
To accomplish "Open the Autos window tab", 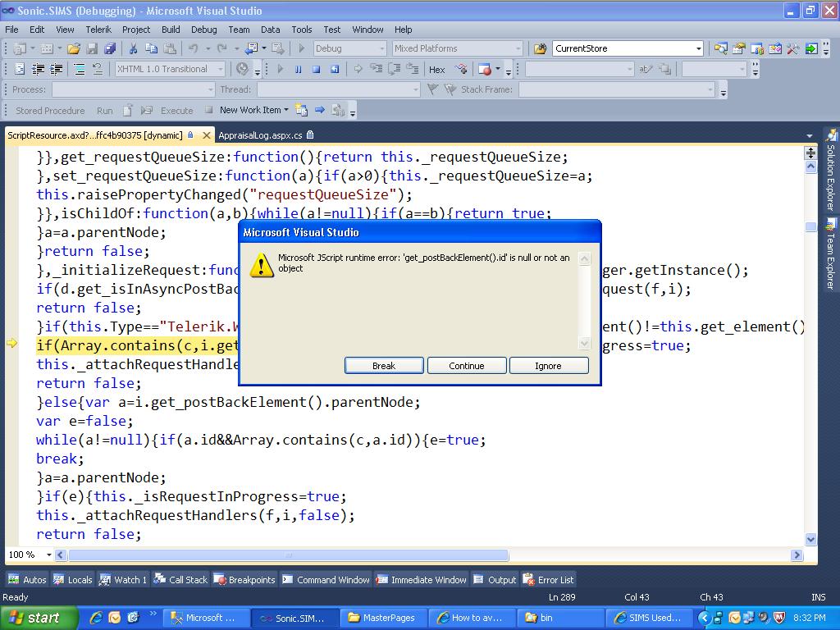I will [27, 580].
